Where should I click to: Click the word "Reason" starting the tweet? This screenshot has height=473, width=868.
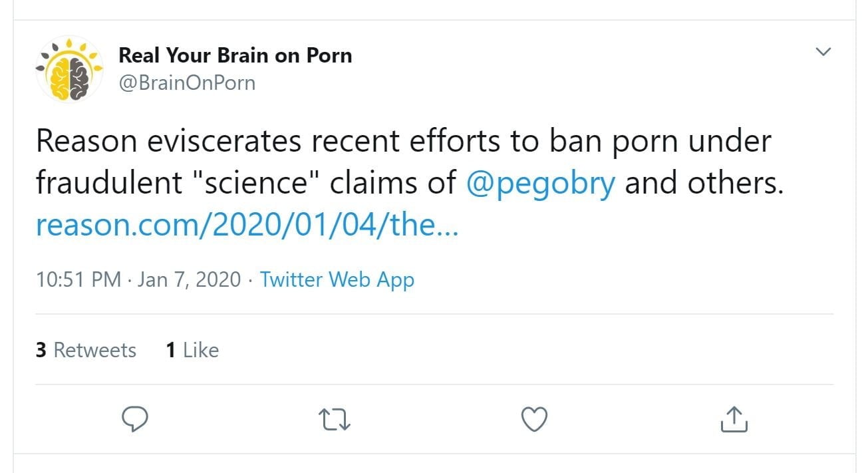pos(77,142)
